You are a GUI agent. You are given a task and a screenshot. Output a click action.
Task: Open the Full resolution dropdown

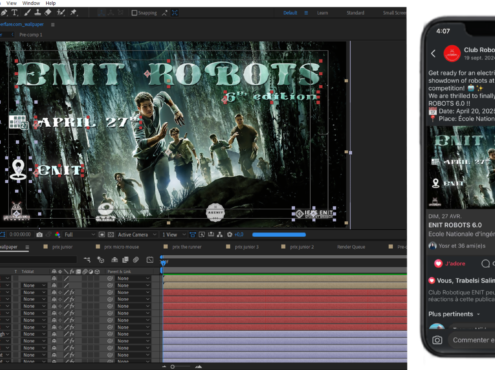(x=79, y=235)
